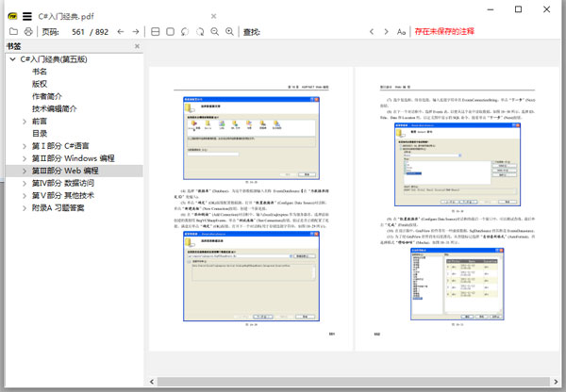Print the document with printer icon
This screenshot has height=392, width=566.
(x=28, y=32)
